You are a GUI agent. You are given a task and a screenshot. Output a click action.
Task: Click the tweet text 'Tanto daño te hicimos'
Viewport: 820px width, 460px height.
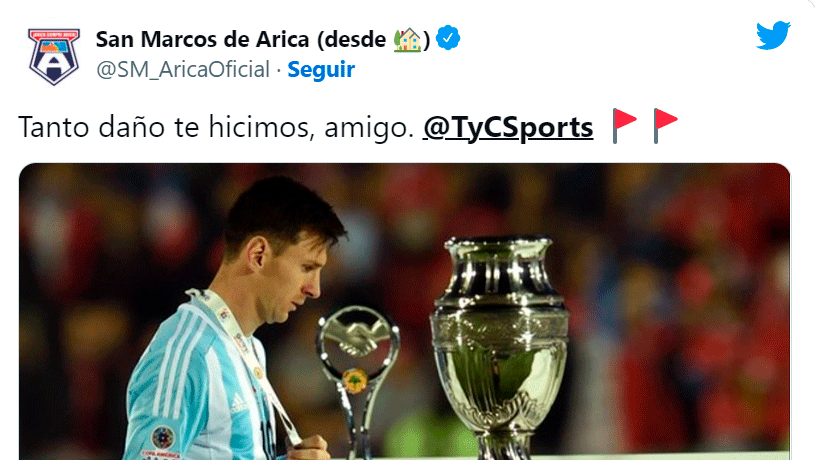click(x=167, y=127)
